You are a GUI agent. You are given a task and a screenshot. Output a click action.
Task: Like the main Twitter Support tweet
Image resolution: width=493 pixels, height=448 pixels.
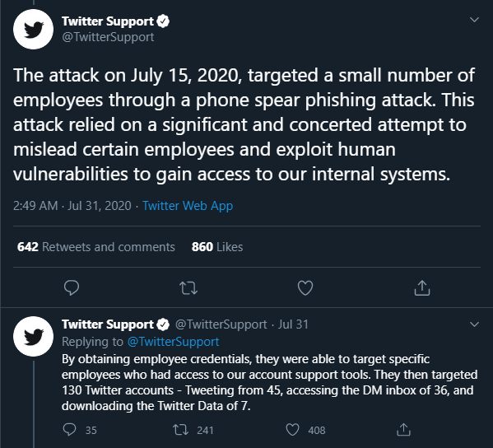tap(305, 288)
